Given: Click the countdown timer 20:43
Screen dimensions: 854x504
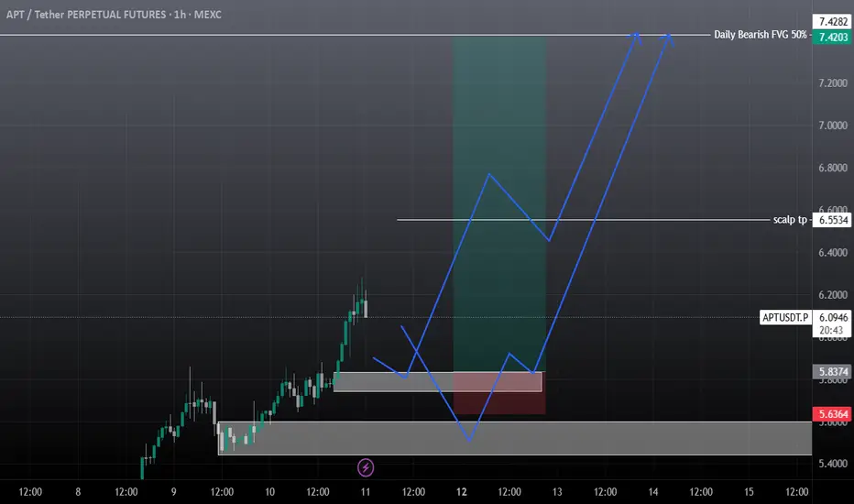Looking at the screenshot, I should [831, 330].
